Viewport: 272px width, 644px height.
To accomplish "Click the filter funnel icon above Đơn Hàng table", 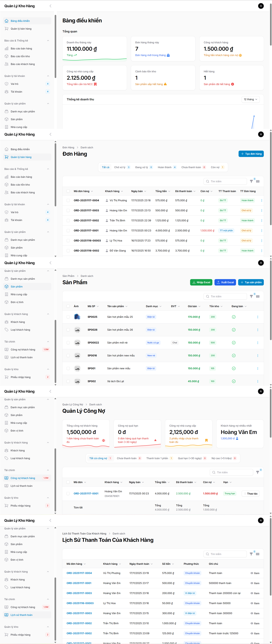I will (x=251, y=181).
